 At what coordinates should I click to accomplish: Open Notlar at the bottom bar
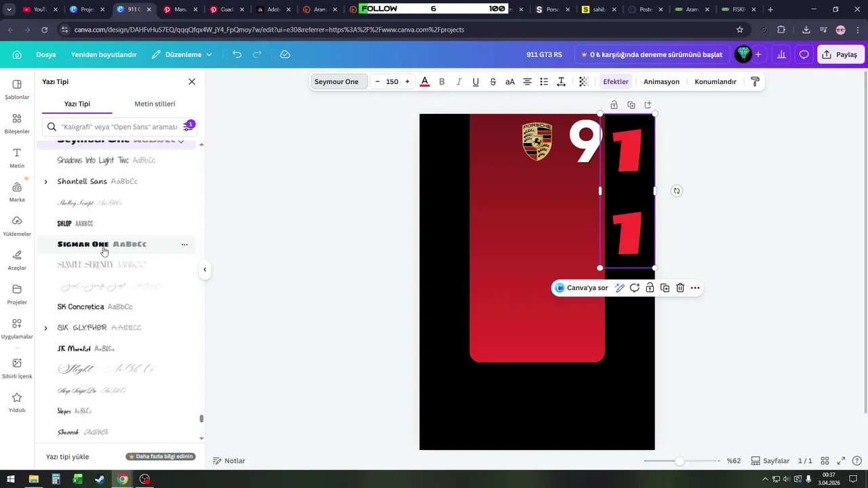229,461
